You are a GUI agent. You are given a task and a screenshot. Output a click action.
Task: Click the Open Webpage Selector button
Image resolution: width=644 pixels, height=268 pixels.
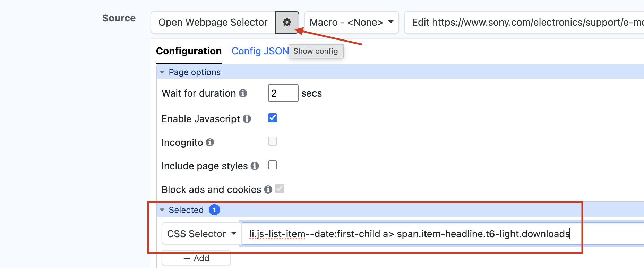213,23
